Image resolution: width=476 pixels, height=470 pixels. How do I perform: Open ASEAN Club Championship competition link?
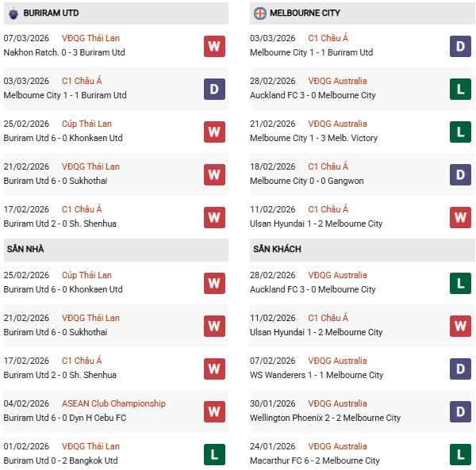tap(113, 403)
